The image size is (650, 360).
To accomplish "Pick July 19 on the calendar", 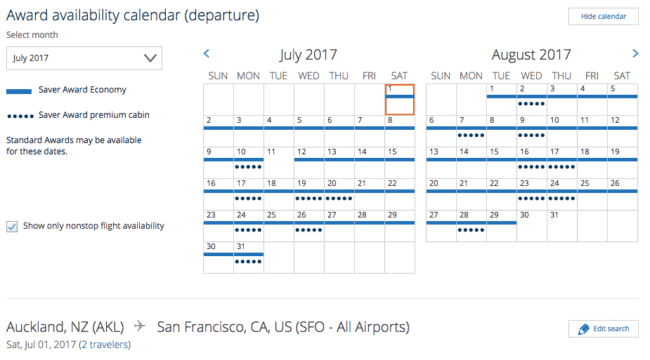I will (x=309, y=194).
